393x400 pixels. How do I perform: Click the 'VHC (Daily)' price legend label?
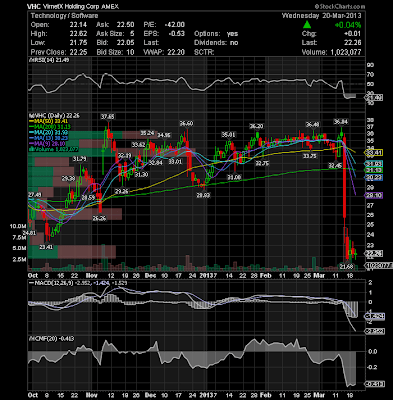(x=55, y=116)
